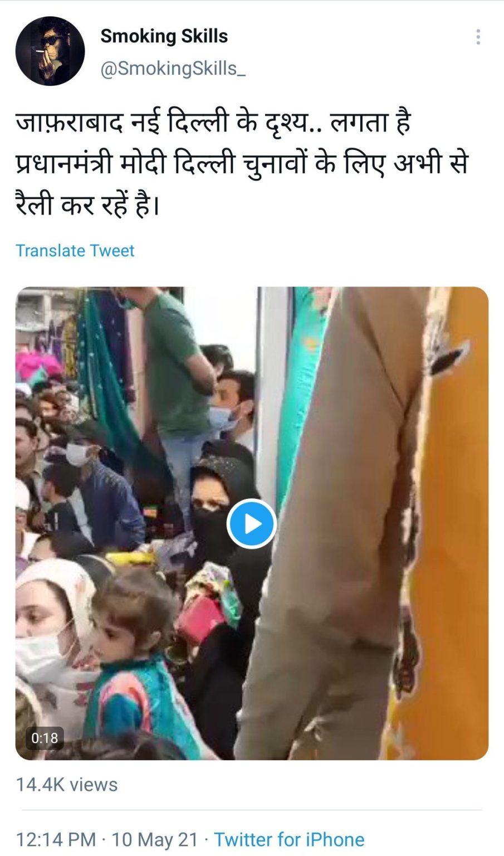Open the three-dot more options menu
This screenshot has height=856, width=504.
click(478, 37)
